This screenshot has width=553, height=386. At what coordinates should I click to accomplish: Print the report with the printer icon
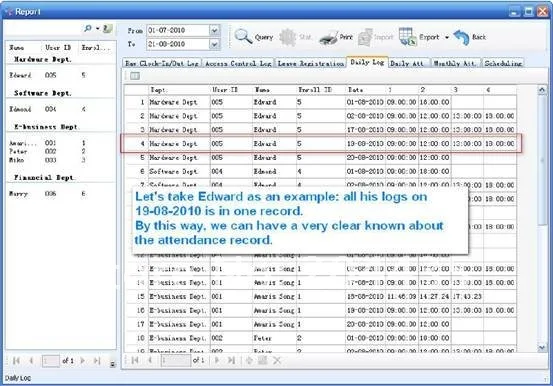coord(328,38)
